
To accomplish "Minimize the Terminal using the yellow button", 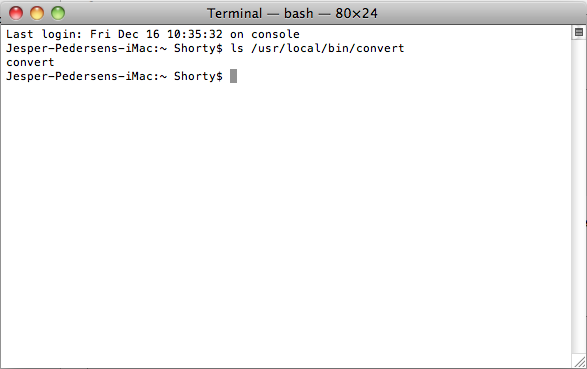I will click(x=37, y=13).
